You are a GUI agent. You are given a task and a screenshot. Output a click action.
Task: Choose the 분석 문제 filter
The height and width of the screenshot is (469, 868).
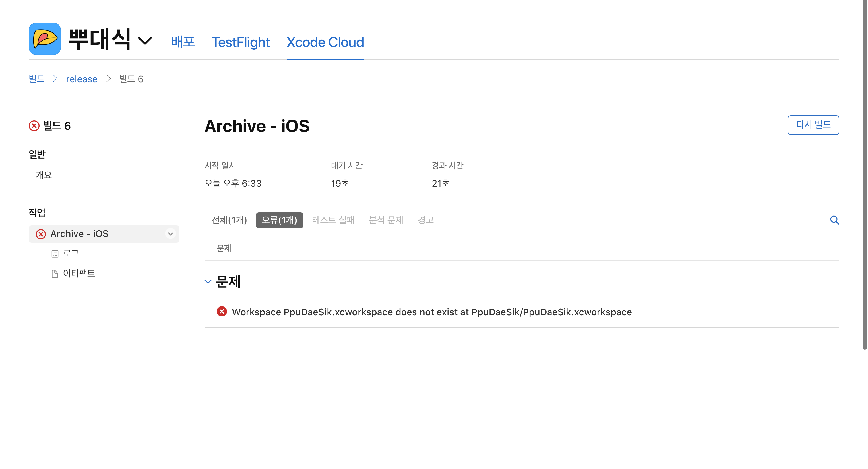386,220
